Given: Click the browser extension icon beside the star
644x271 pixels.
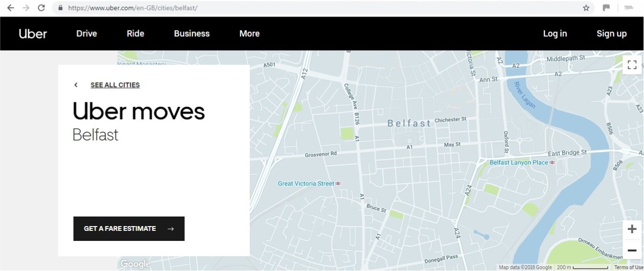Looking at the screenshot, I should pos(606,8).
